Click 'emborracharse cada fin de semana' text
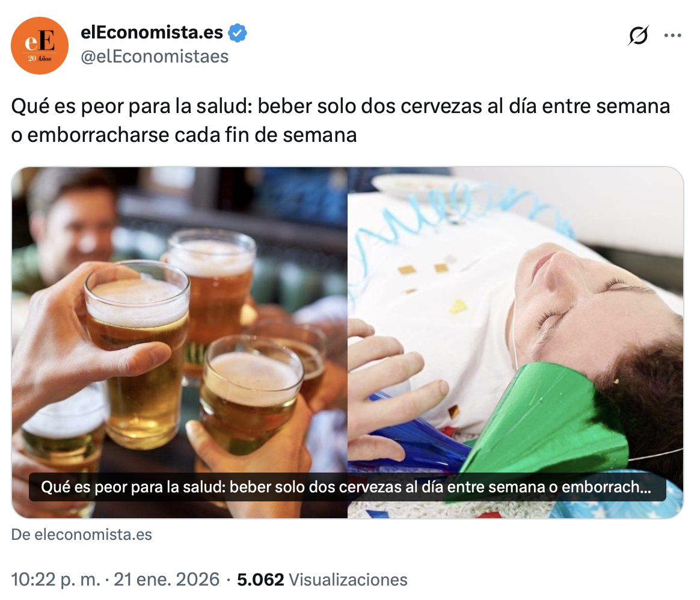 pyautogui.click(x=192, y=135)
